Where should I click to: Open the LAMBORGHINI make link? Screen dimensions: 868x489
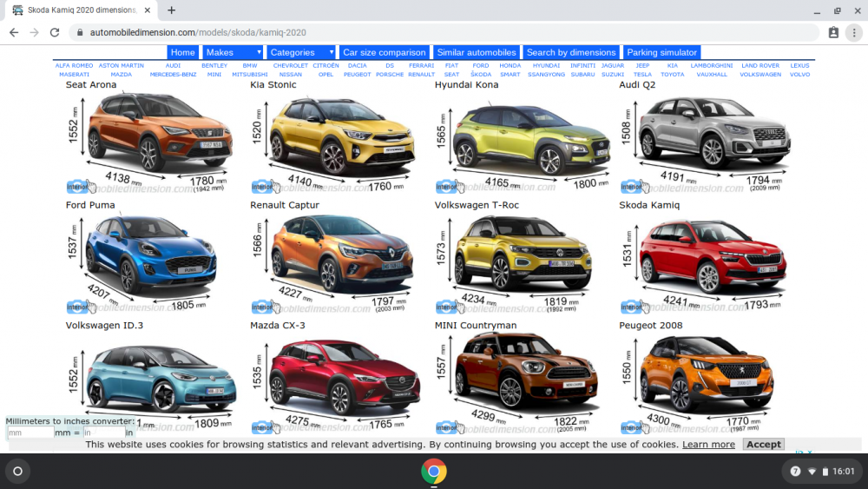click(x=712, y=65)
